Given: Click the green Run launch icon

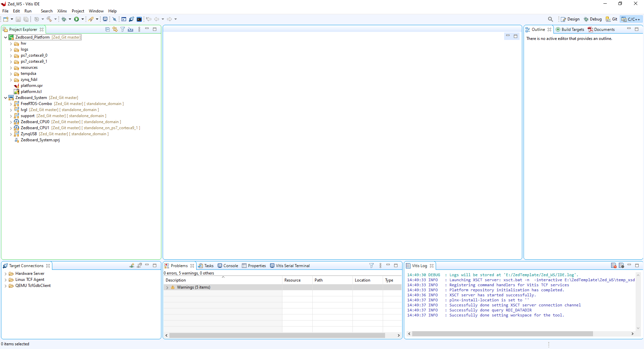Looking at the screenshot, I should point(76,19).
